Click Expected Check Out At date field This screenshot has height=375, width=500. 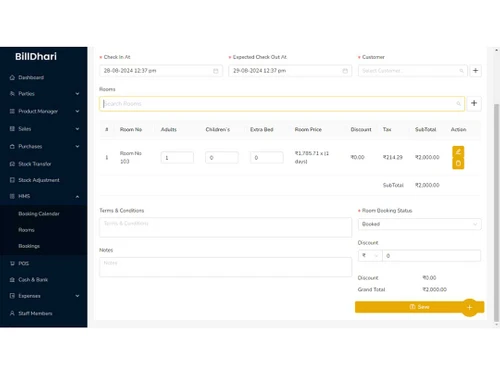[x=290, y=71]
